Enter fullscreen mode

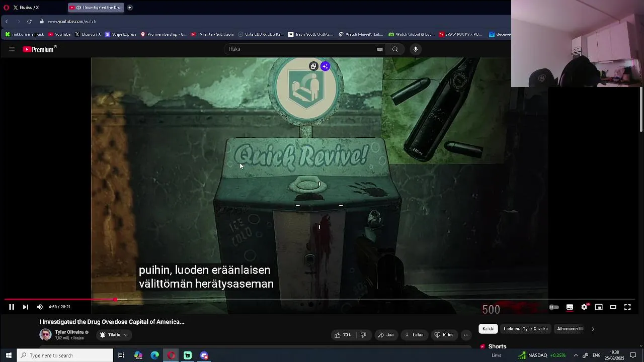pos(627,307)
